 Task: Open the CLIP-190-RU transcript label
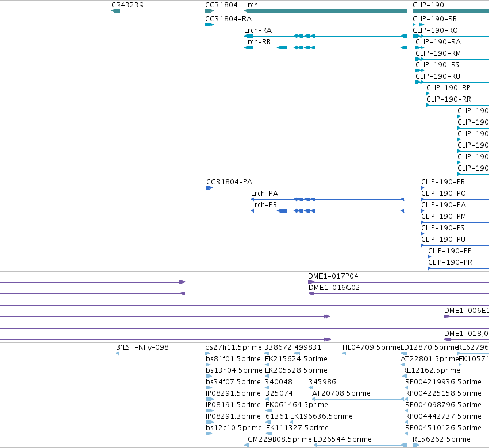[x=438, y=76]
